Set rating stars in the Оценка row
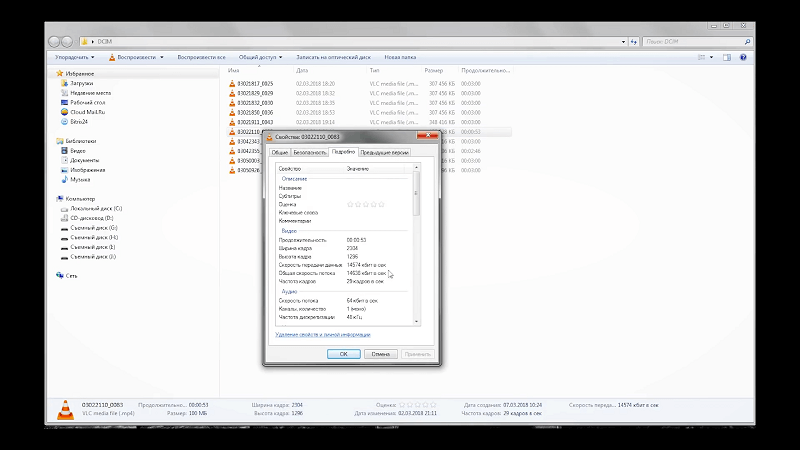800x450 pixels. click(x=365, y=204)
